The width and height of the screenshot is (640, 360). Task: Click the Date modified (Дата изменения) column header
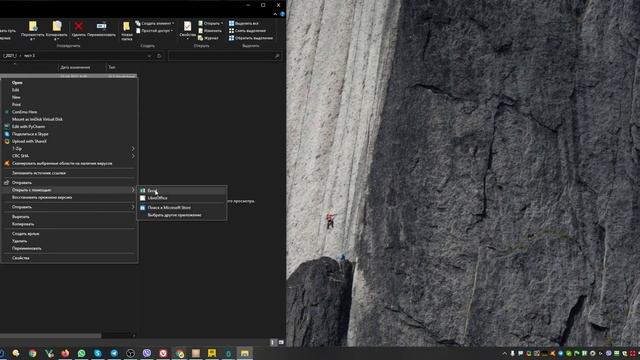[76, 67]
